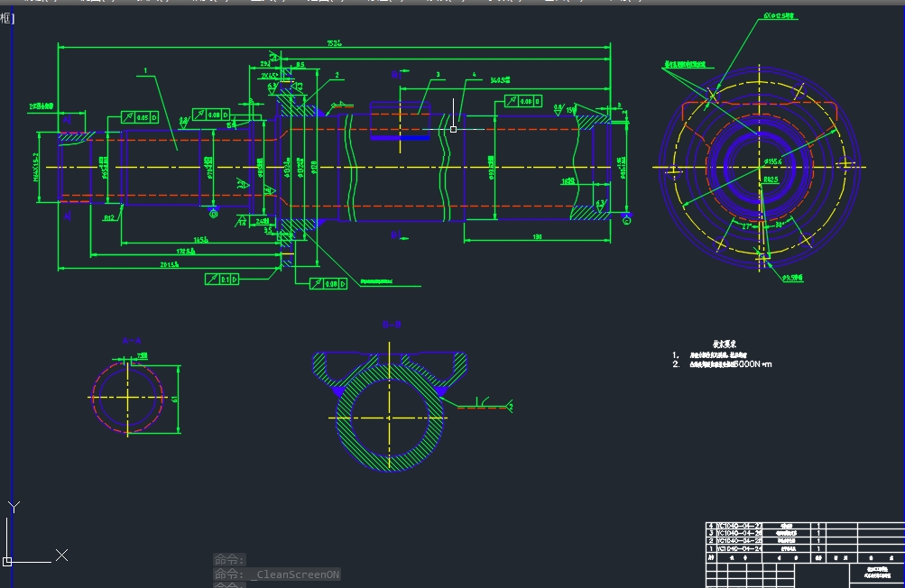Screen dimensions: 905x588
Task: Pick title block cell YC1040-04-26
Action: click(739, 533)
